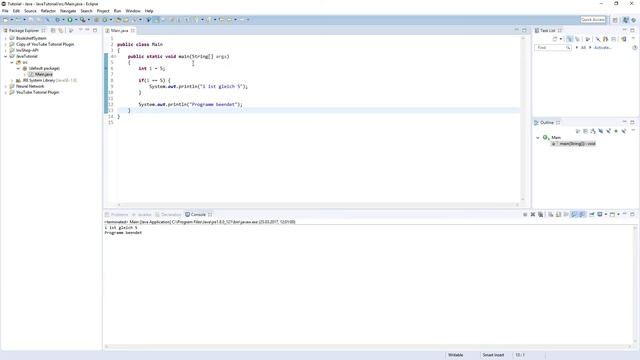Open Display Selected Console dropdown arrow
This screenshot has height=360, width=640.
click(x=606, y=214)
